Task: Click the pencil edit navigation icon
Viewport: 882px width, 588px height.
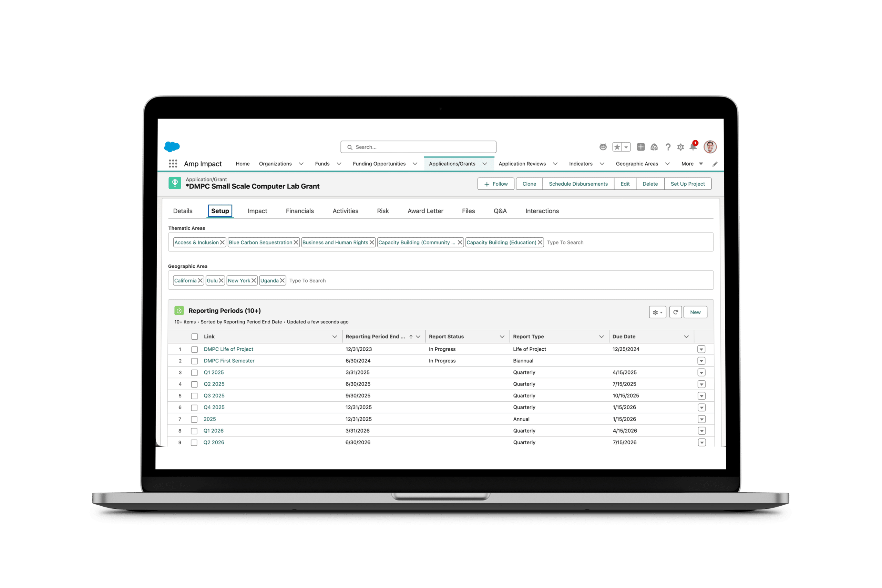Action: click(715, 164)
